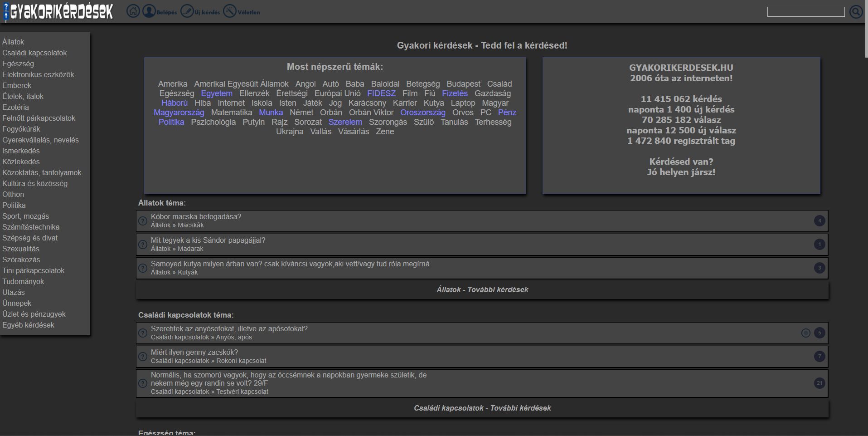868x436 pixels.
Task: Open Szeretitek az anyósotokat question
Action: (229, 329)
